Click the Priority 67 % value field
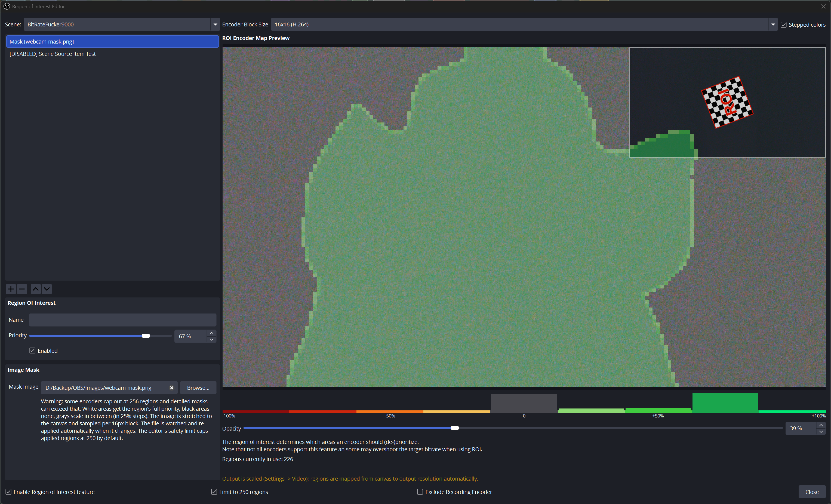Screen dimensions: 831x504 pyautogui.click(x=190, y=336)
